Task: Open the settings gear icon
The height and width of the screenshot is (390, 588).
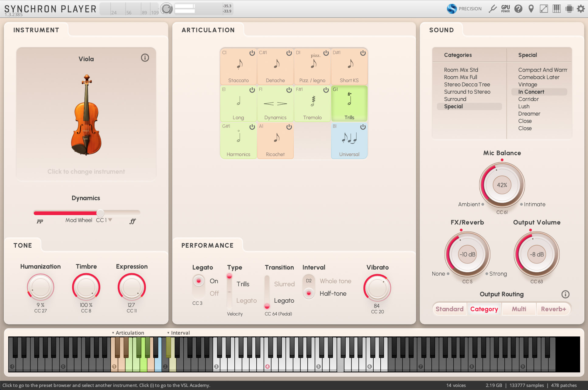Action: pyautogui.click(x=581, y=9)
